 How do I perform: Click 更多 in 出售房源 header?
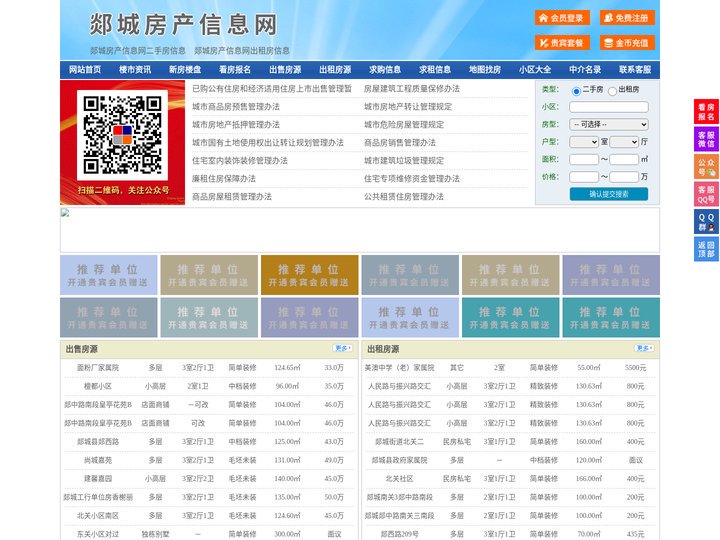pos(343,349)
